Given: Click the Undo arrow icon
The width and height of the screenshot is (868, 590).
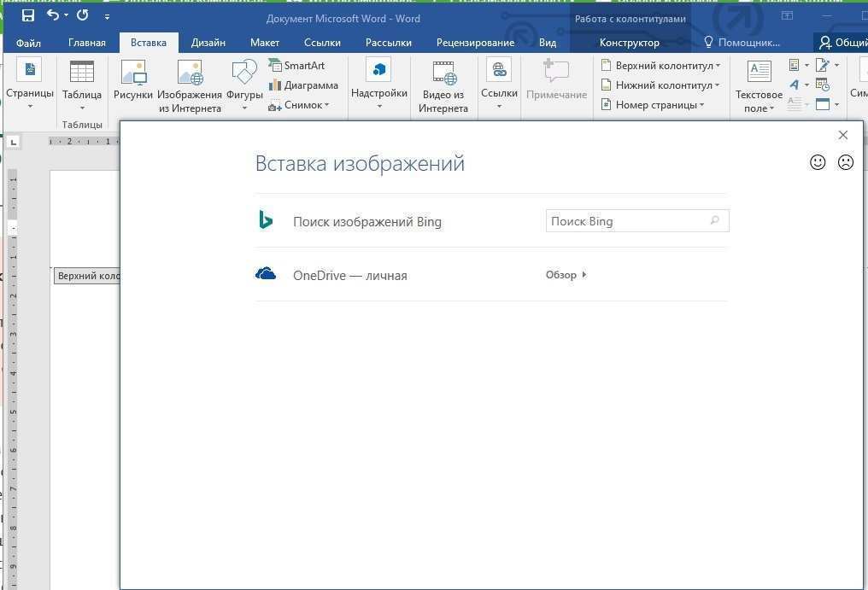Looking at the screenshot, I should (53, 15).
